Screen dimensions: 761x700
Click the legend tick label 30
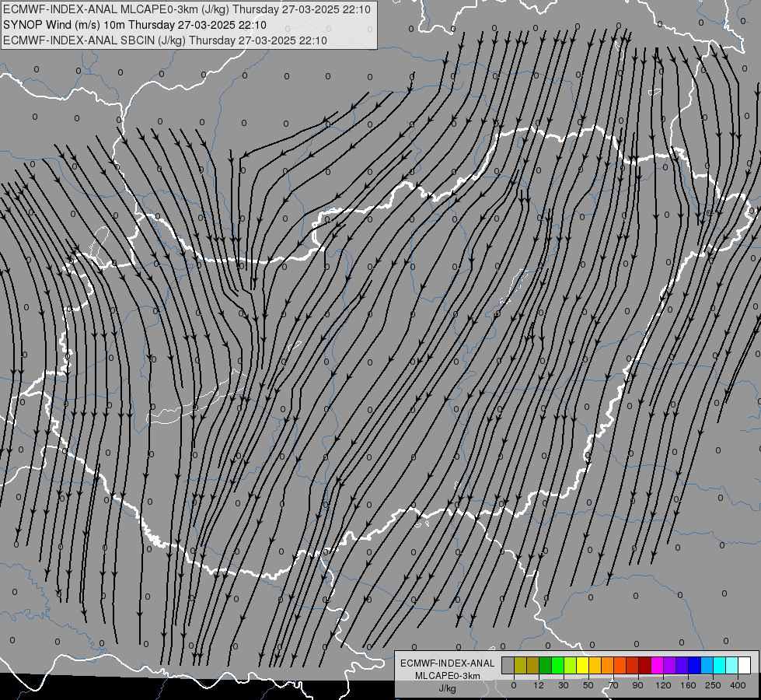click(564, 685)
